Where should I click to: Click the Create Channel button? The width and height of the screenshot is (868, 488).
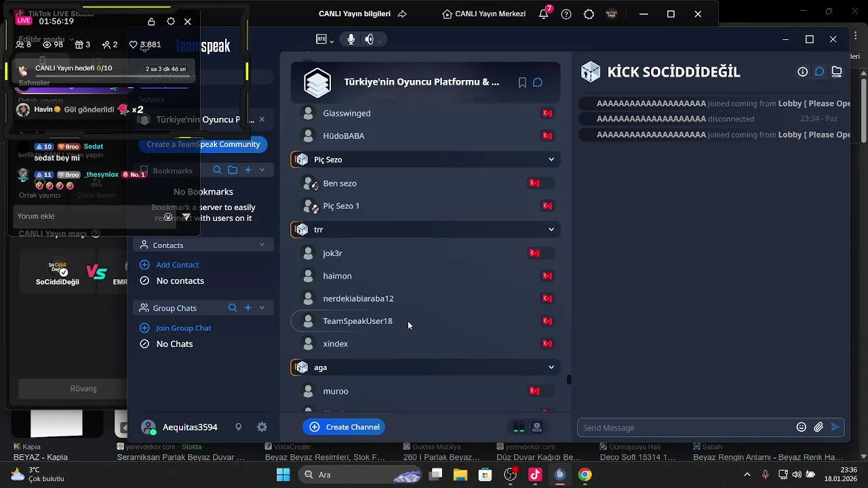tap(344, 427)
